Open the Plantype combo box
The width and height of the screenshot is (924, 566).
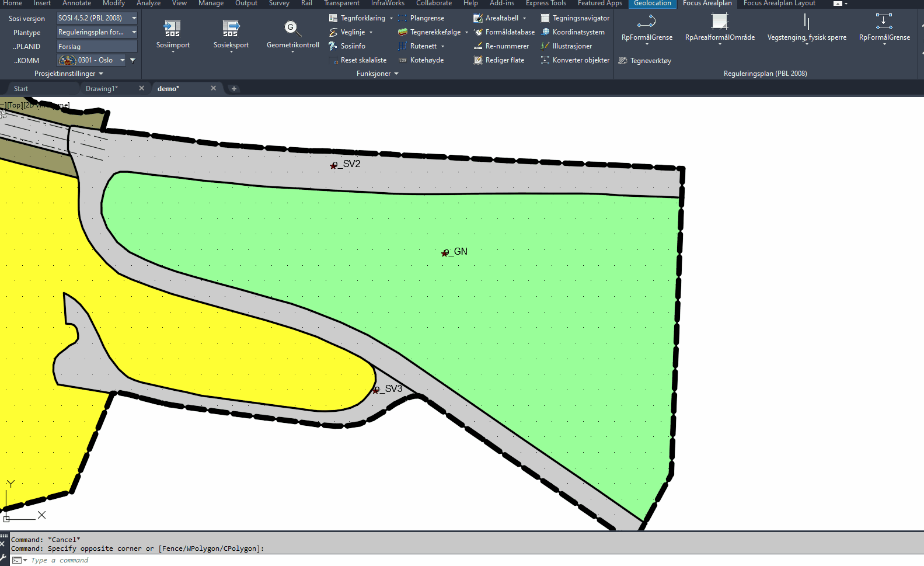coord(134,32)
